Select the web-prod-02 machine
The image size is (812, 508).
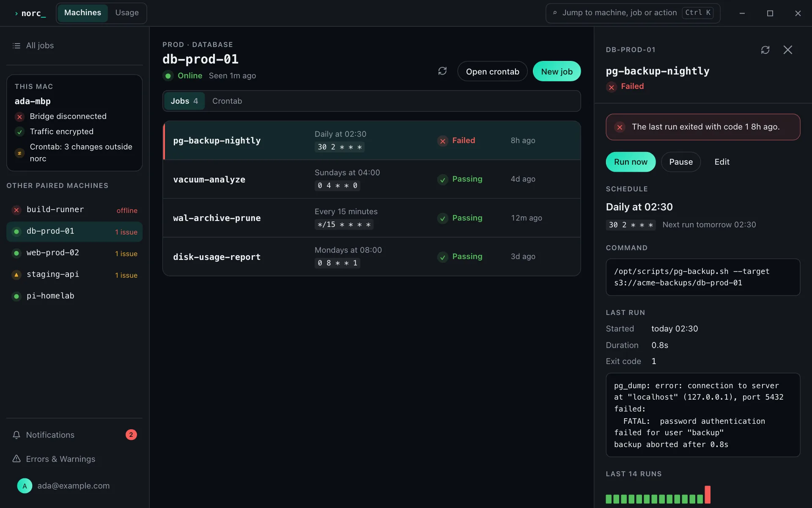click(x=74, y=253)
